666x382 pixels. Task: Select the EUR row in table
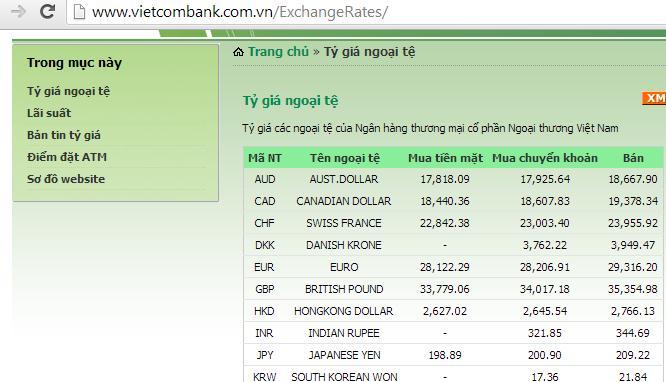coord(453,267)
